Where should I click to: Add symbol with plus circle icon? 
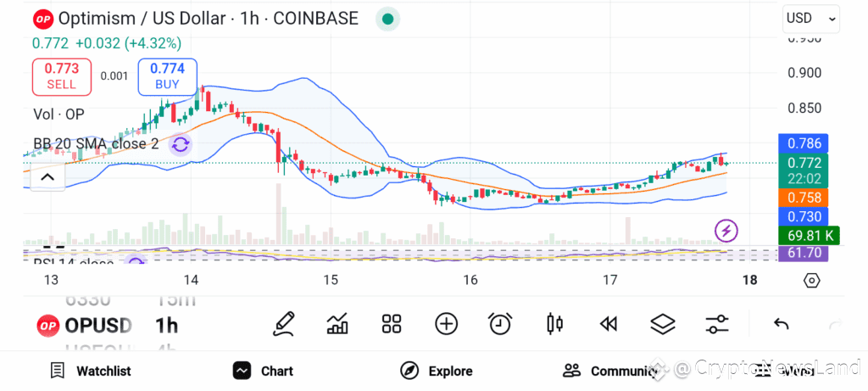(x=446, y=324)
